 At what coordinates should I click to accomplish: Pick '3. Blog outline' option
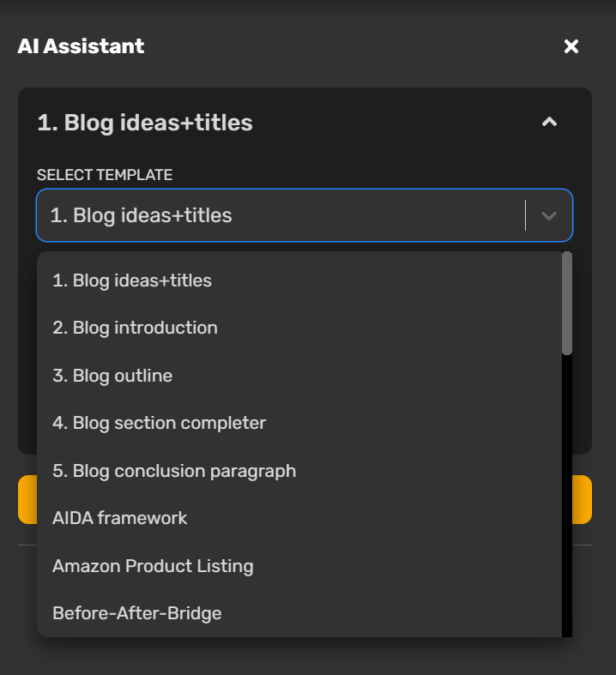tap(299, 376)
